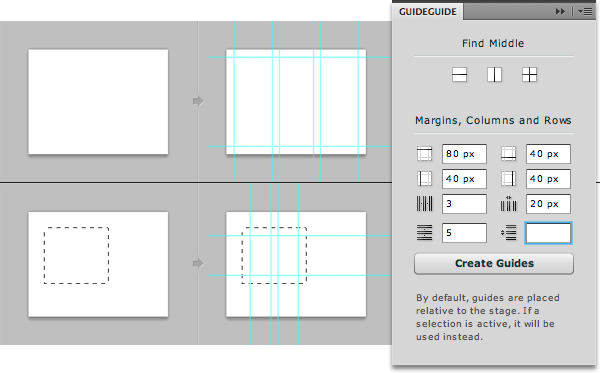Focus the empty row gutter field
This screenshot has width=600, height=373.
click(x=548, y=233)
